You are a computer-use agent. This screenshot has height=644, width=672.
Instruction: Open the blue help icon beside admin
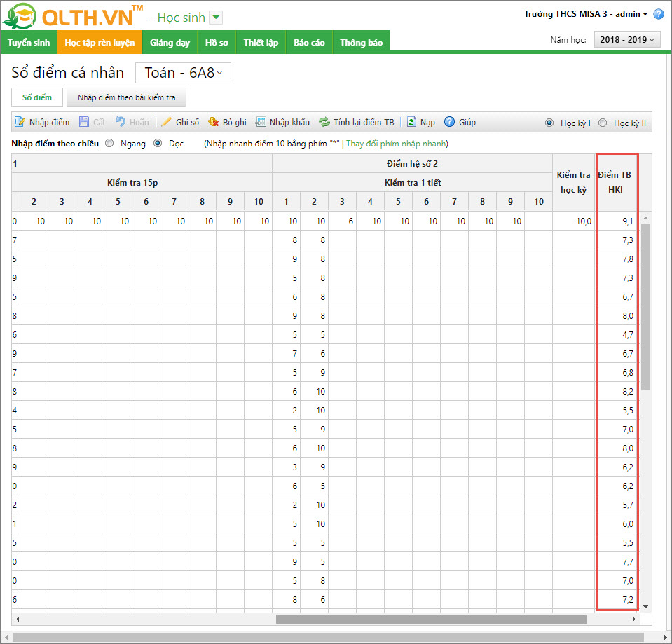coord(658,14)
